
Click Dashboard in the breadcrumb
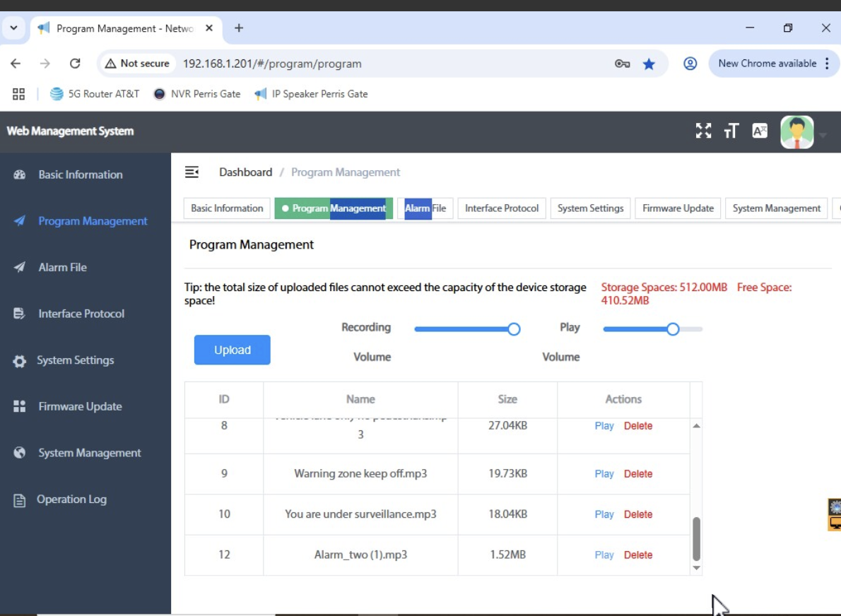tap(246, 172)
